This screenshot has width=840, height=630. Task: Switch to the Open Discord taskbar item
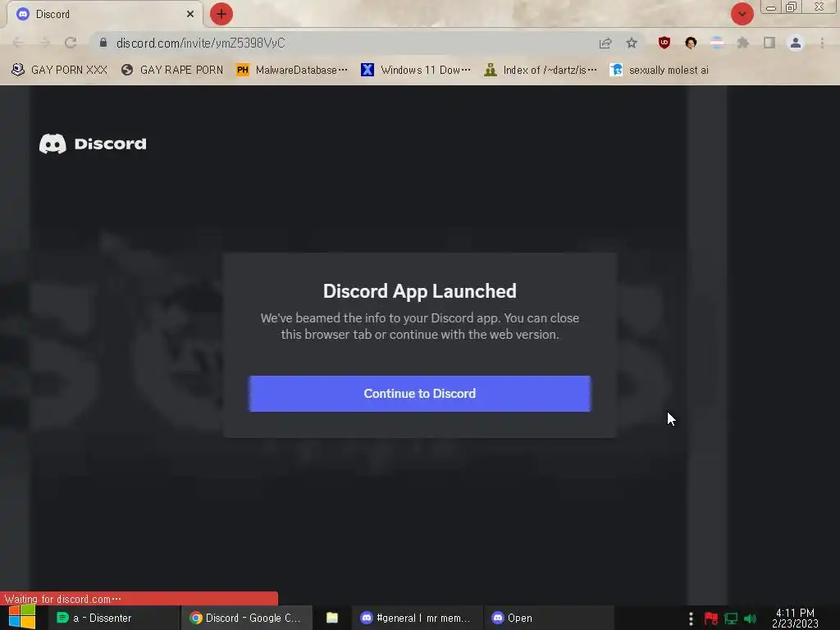549,619
